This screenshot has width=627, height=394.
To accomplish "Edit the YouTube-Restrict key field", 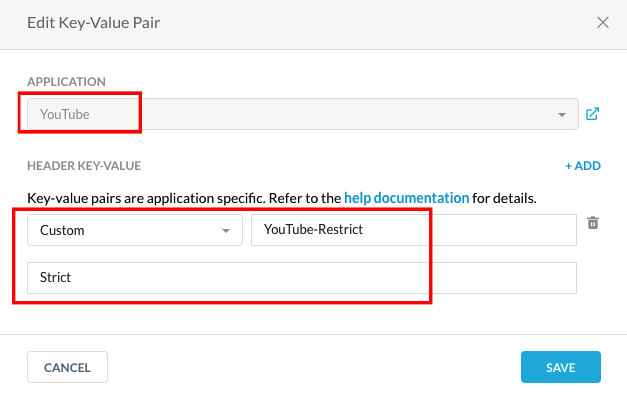I will click(x=413, y=230).
